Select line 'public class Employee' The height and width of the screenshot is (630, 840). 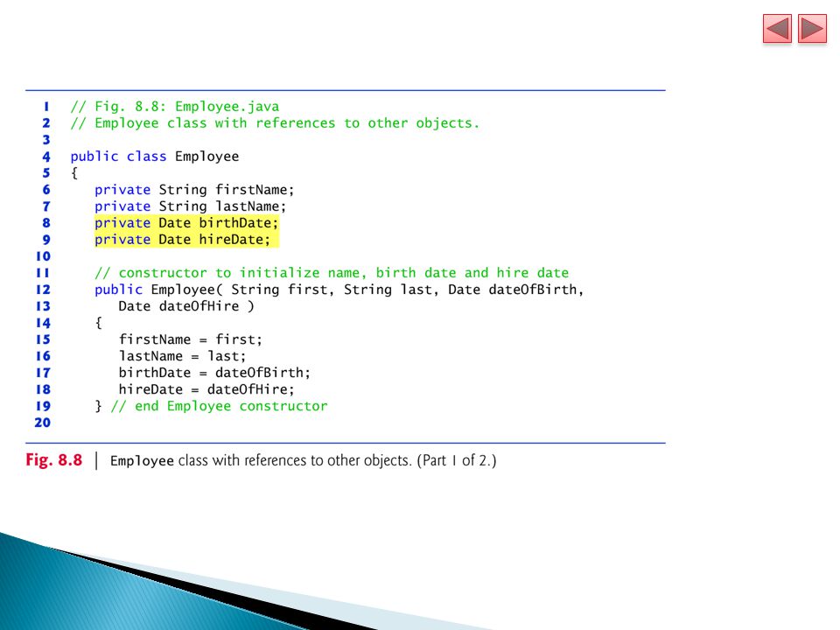155,157
